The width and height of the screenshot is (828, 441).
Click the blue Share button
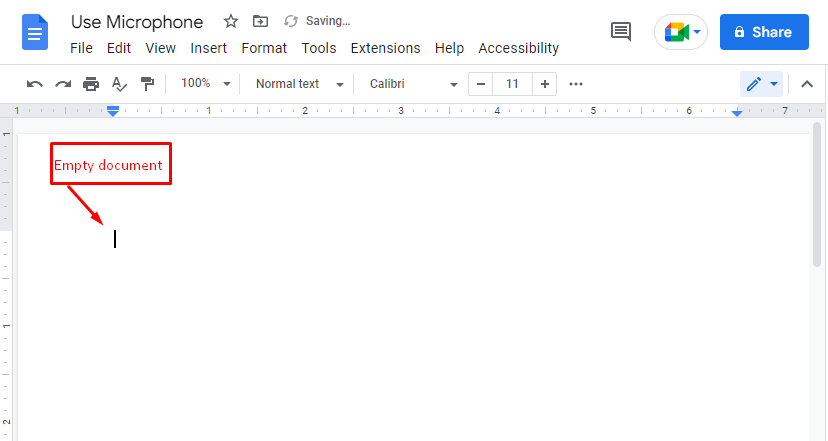[x=764, y=32]
